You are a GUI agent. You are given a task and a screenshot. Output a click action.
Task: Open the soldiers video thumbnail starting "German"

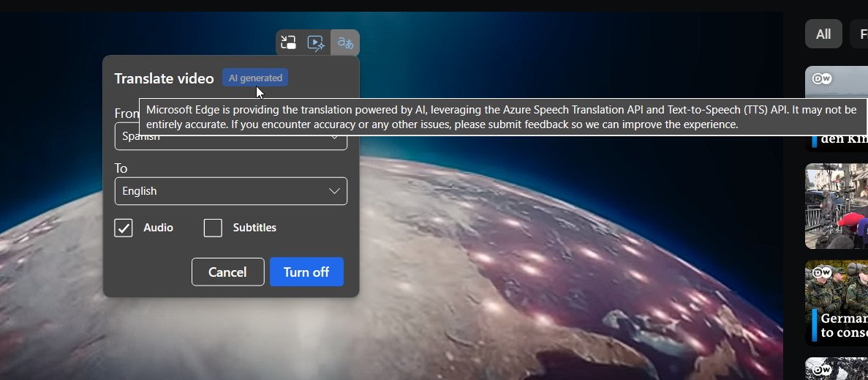coord(837,302)
